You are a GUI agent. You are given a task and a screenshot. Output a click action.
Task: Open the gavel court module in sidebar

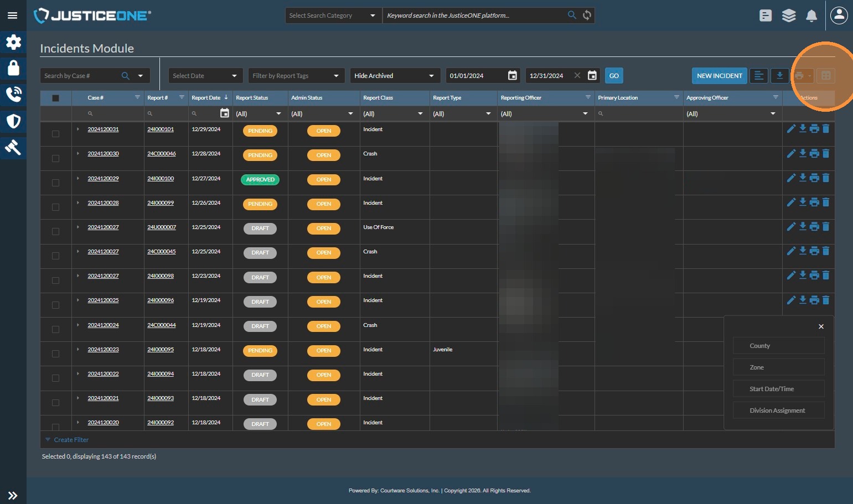click(x=13, y=147)
